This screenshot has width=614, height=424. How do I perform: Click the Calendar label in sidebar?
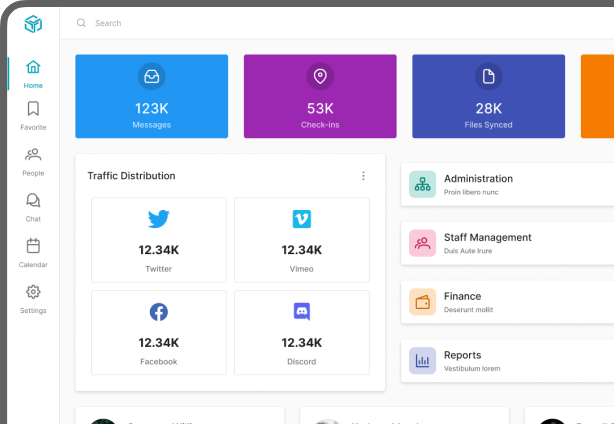tap(33, 265)
